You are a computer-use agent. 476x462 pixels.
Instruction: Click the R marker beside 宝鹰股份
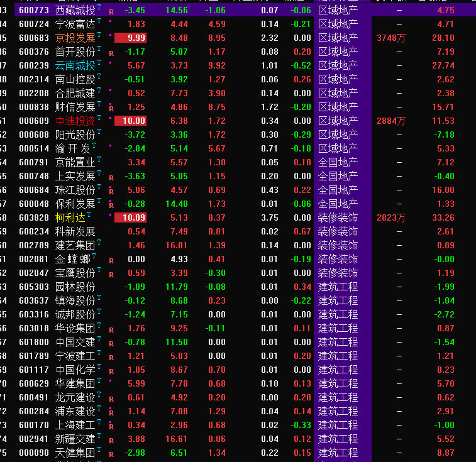tap(111, 275)
